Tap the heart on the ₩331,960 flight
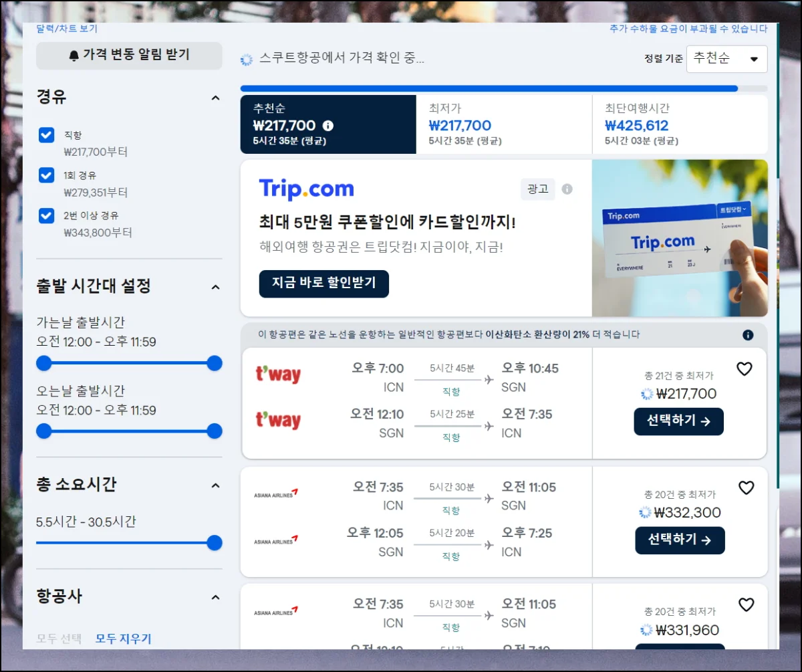 pyautogui.click(x=746, y=604)
